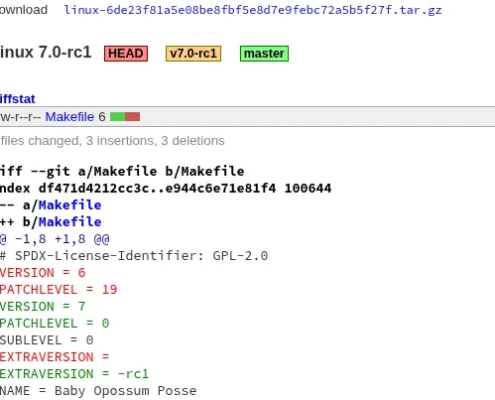Click the added line 'VERSION = 7'
Viewport: 495px width, 400px height.
click(x=43, y=307)
